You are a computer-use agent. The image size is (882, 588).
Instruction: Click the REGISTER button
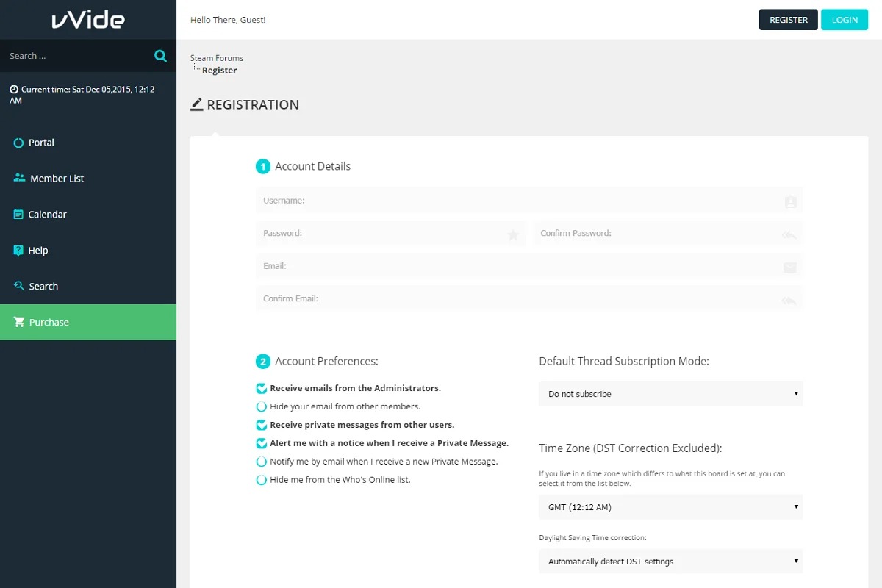pos(788,20)
